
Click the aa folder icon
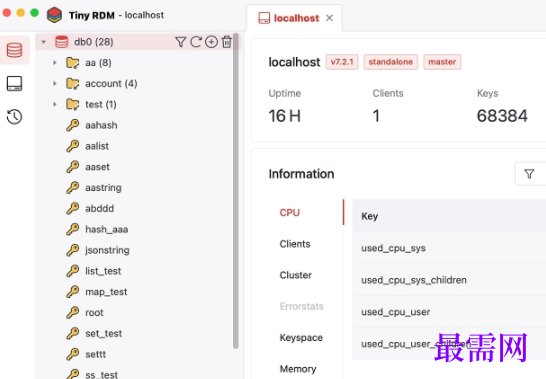73,63
